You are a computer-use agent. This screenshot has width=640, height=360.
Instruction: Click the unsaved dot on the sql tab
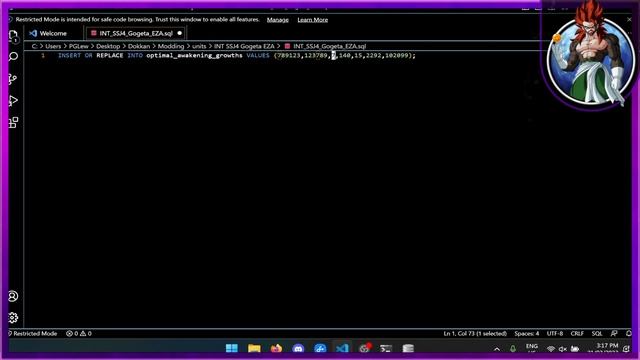coord(180,33)
